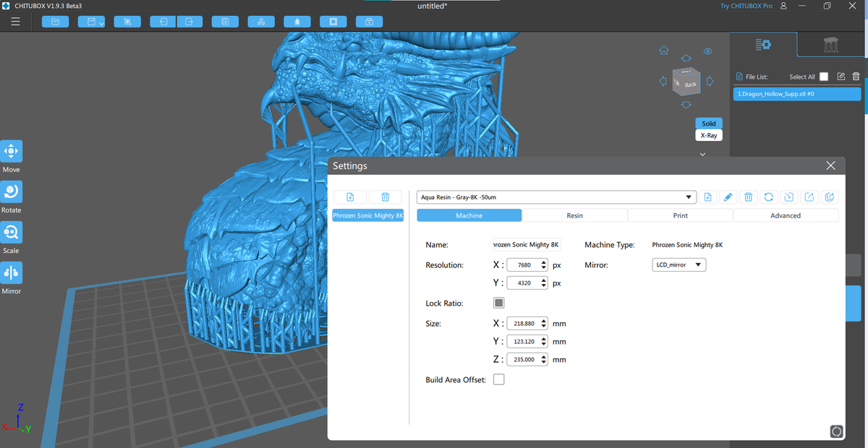Open the supports panel tab

pyautogui.click(x=831, y=45)
